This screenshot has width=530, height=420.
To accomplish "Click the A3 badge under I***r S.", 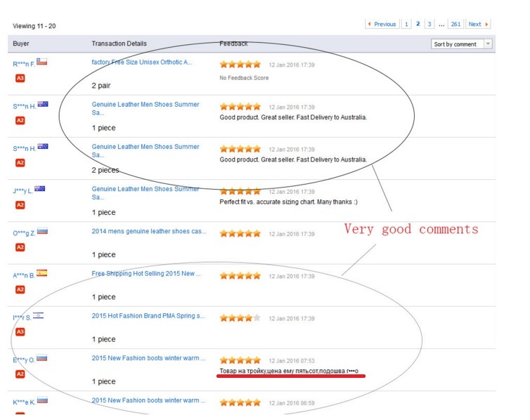I will [20, 332].
